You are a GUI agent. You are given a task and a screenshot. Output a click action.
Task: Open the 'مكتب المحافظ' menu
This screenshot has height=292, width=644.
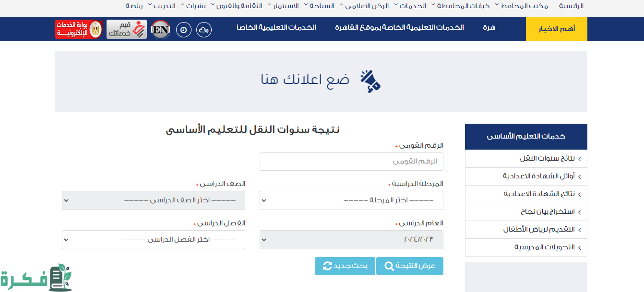tap(518, 6)
